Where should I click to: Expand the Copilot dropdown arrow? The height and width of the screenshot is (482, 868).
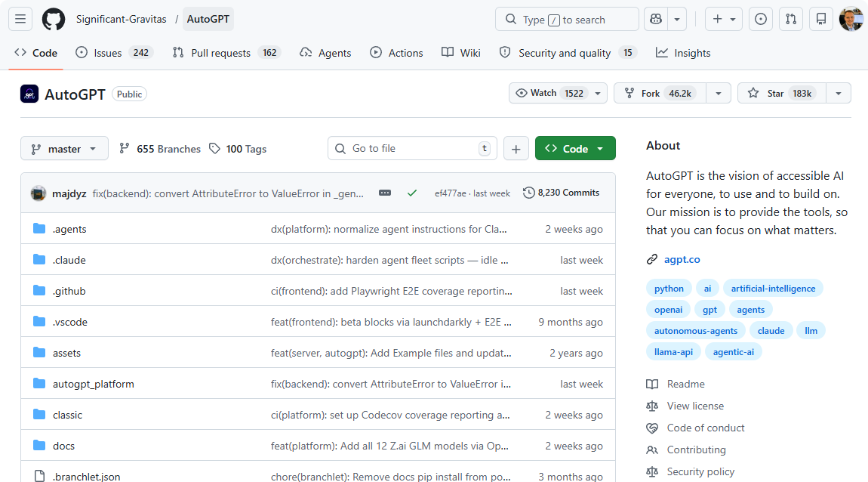pos(677,20)
